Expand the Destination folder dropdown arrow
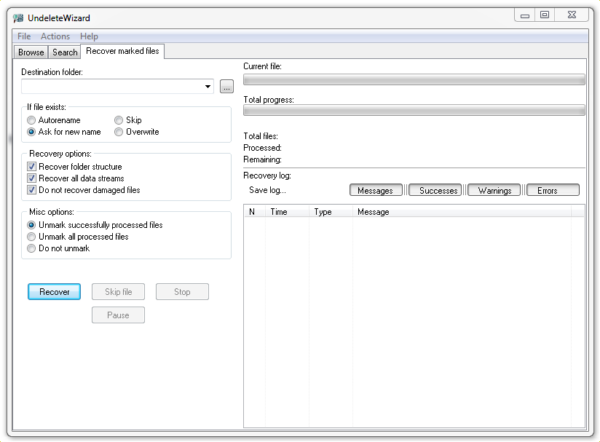Viewport: 600px width, 442px height. tap(207, 86)
